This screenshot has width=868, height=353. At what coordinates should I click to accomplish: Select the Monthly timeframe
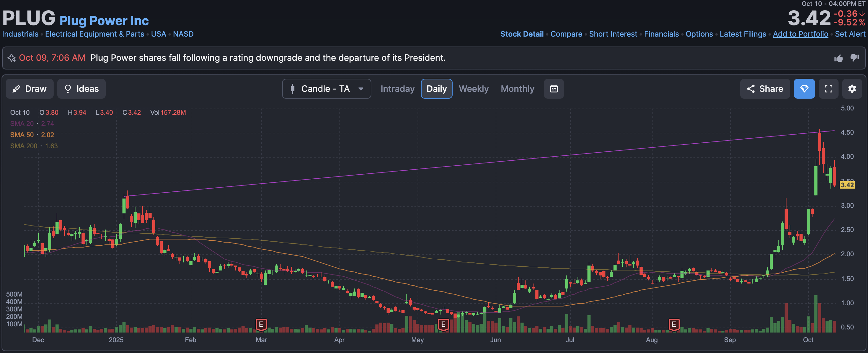pos(517,89)
